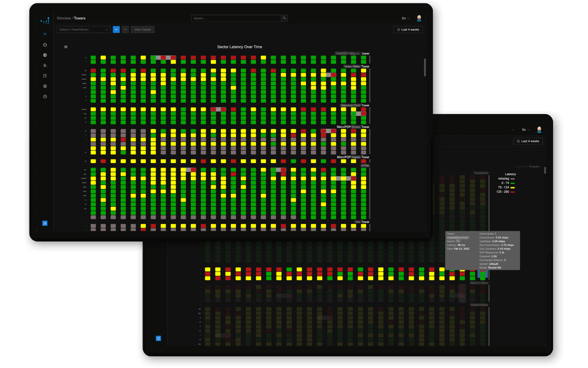This screenshot has width=588, height=368.
Task: Select the Wireless wifi icon in sidebar
Action: tap(45, 33)
